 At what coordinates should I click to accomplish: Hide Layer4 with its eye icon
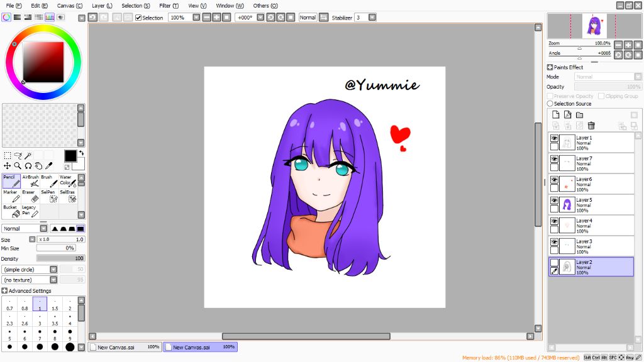tap(554, 221)
